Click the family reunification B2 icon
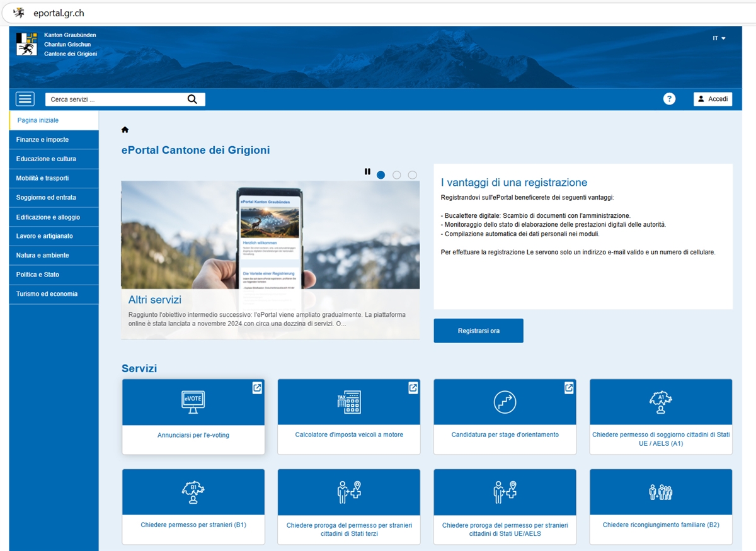The image size is (756, 551). [660, 492]
